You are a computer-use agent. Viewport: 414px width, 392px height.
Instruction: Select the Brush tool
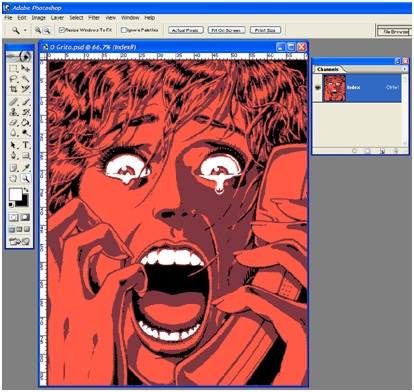25,102
